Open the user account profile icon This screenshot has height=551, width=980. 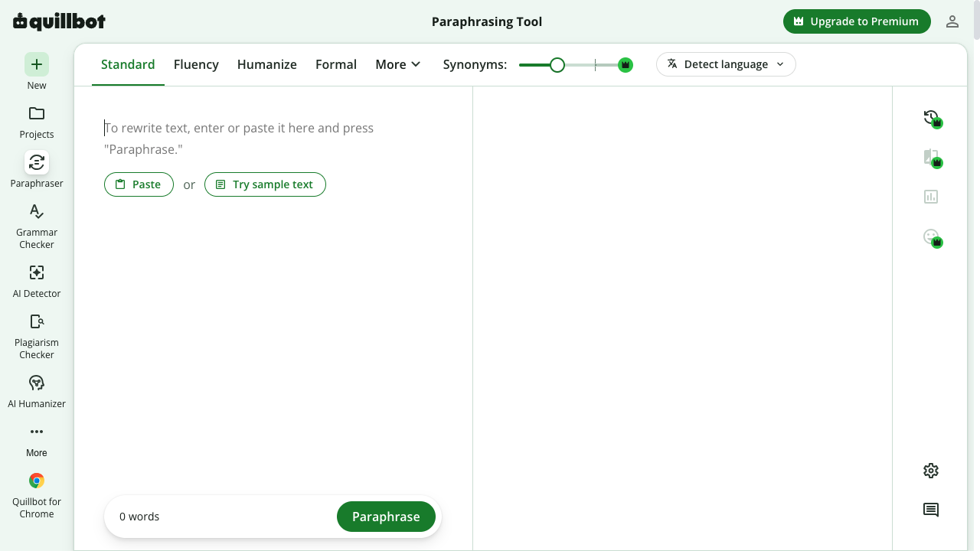click(x=952, y=21)
